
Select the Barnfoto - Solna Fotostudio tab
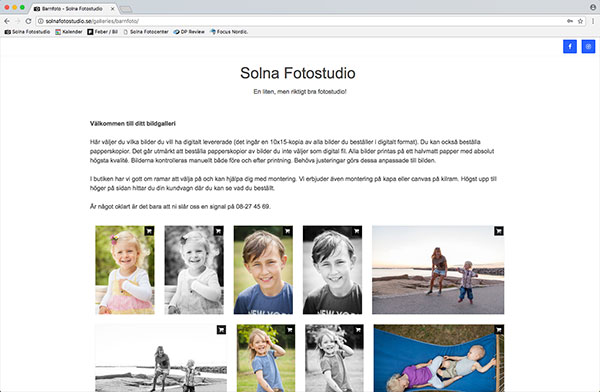73,8
